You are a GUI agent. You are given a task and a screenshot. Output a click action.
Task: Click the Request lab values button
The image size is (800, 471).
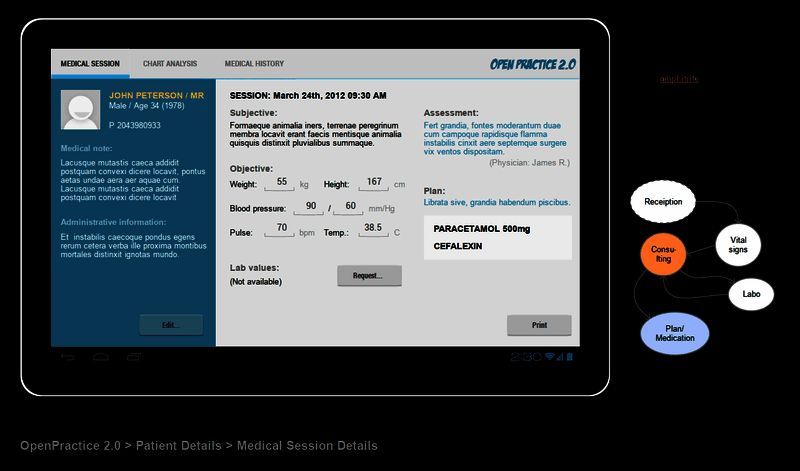pos(369,276)
